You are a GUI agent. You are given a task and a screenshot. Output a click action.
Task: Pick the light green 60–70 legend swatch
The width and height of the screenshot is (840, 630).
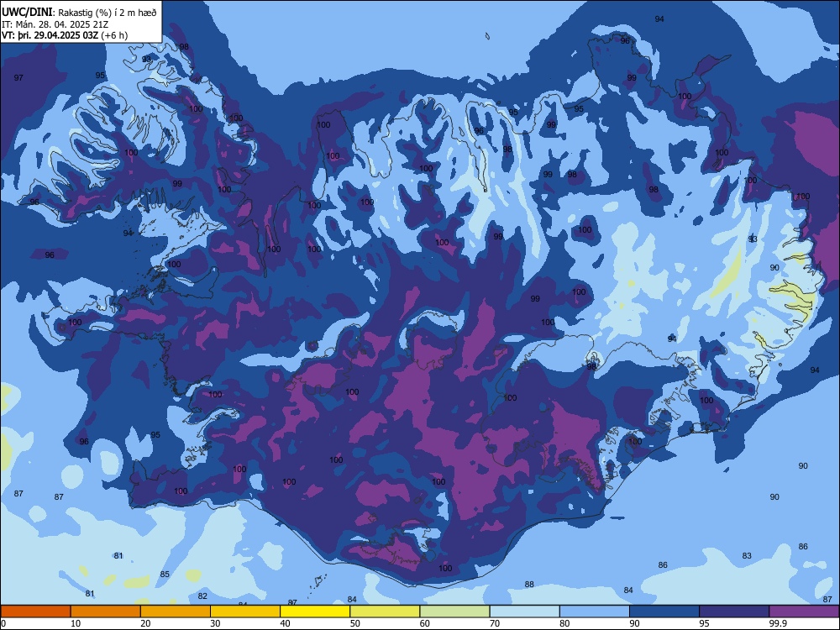454,611
